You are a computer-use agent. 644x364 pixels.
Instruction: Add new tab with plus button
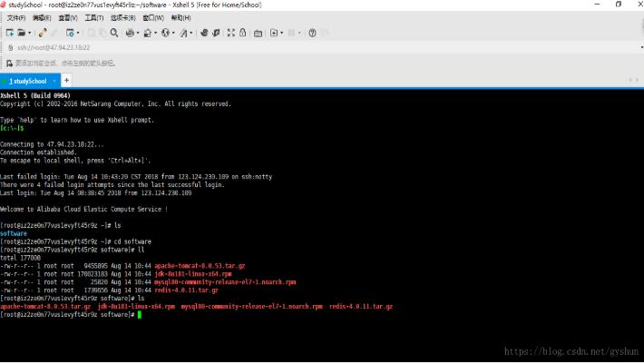pos(66,80)
